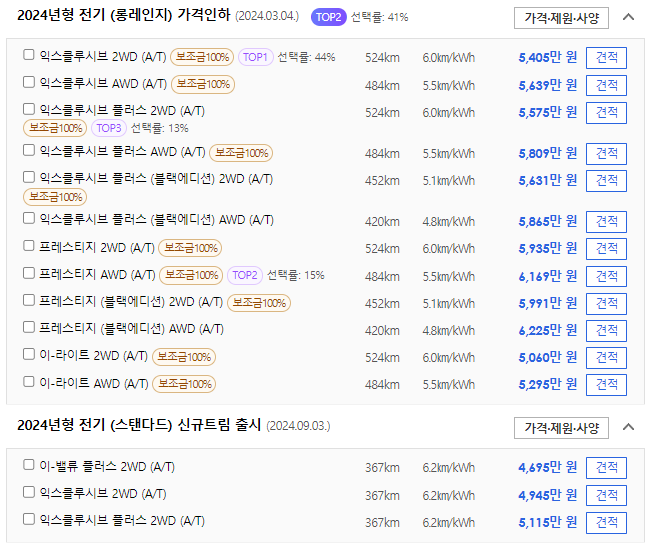The image size is (654, 554).
Task: Request 견적 for 6,169만 원 프레스티지 AWD
Action: click(x=606, y=276)
